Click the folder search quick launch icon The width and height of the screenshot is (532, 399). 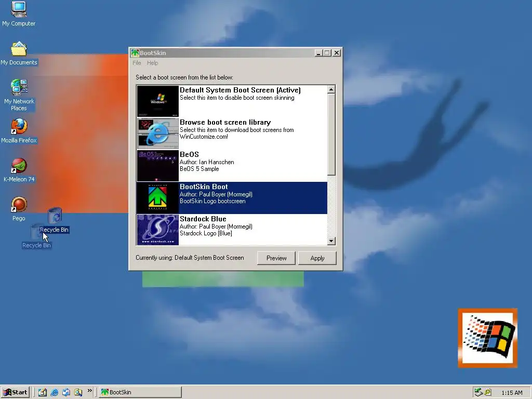pos(78,392)
